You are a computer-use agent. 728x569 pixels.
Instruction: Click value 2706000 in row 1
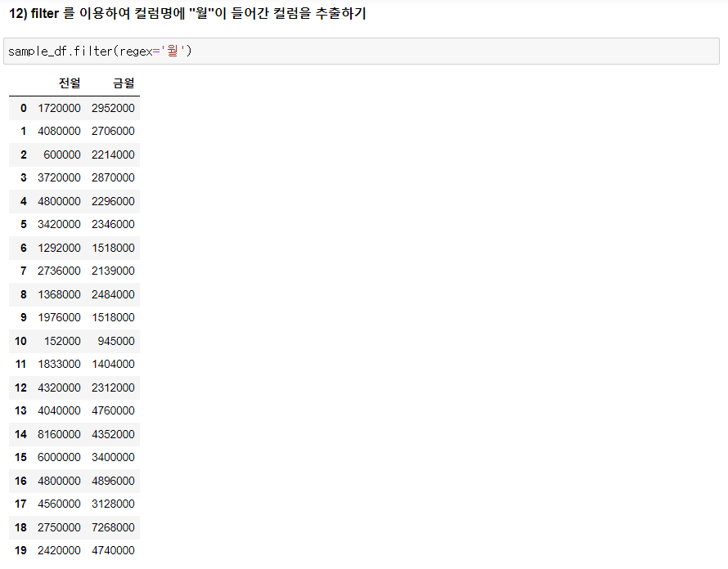[113, 132]
